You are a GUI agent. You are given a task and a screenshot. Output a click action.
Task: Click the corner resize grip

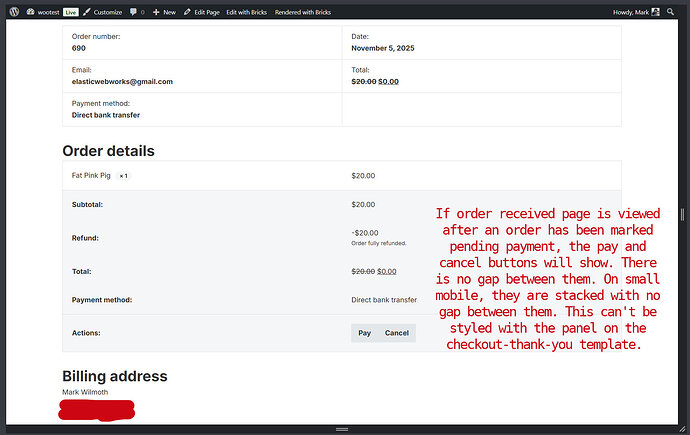(x=683, y=429)
